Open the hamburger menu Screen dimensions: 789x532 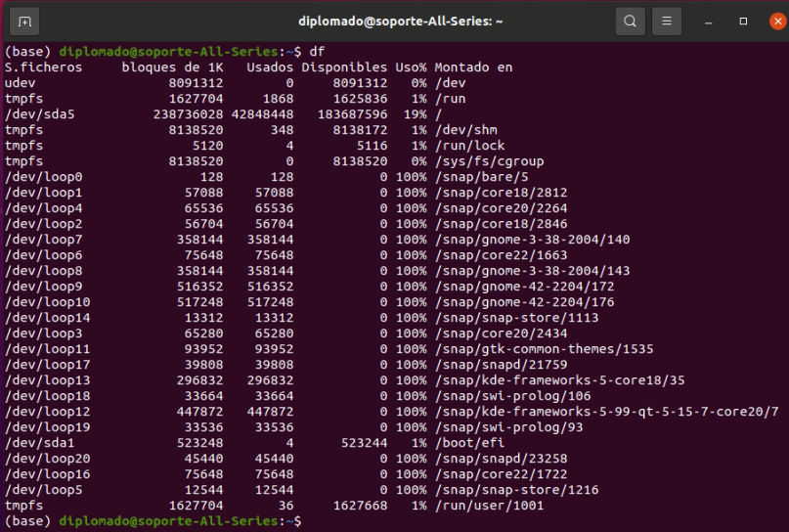click(x=667, y=22)
